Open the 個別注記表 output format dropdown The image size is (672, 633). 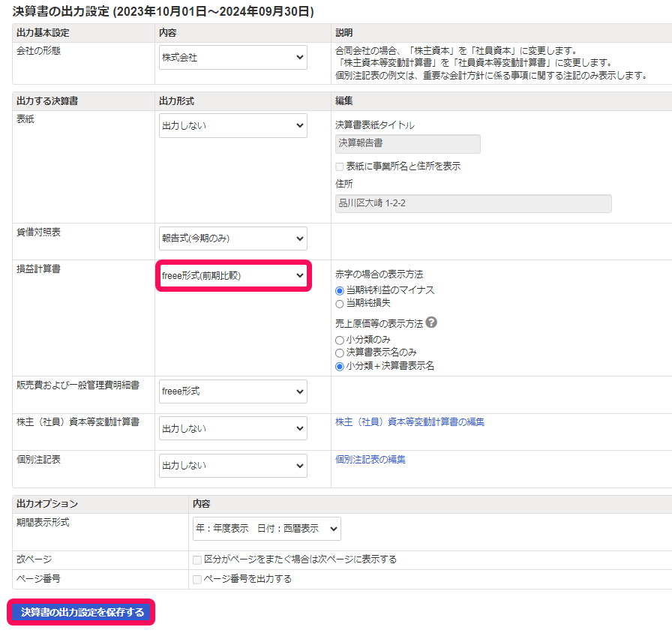(x=232, y=466)
